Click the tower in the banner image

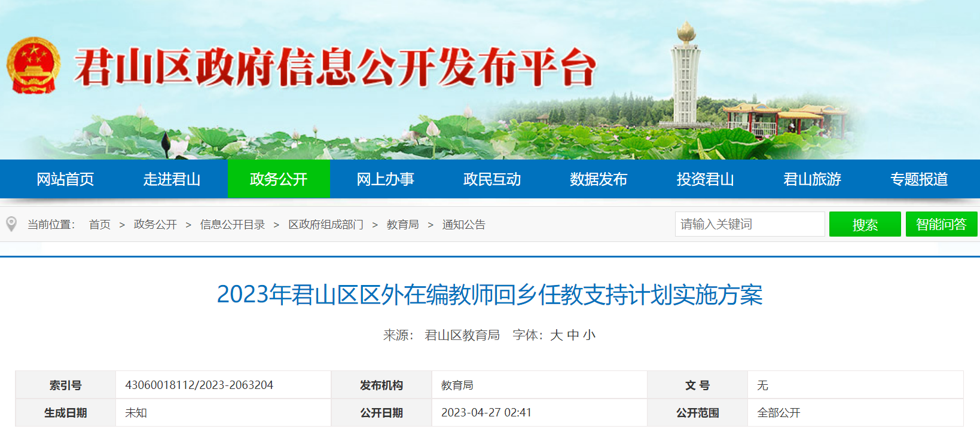pyautogui.click(x=686, y=75)
